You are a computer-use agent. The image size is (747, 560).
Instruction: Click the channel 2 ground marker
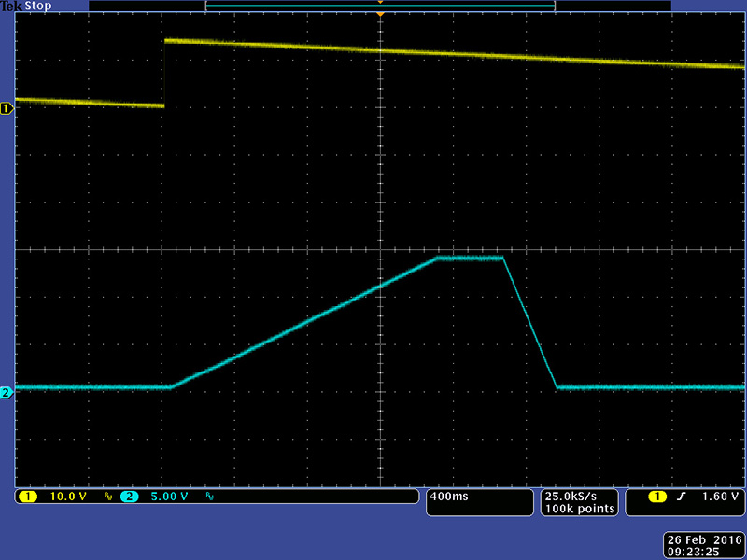7,393
